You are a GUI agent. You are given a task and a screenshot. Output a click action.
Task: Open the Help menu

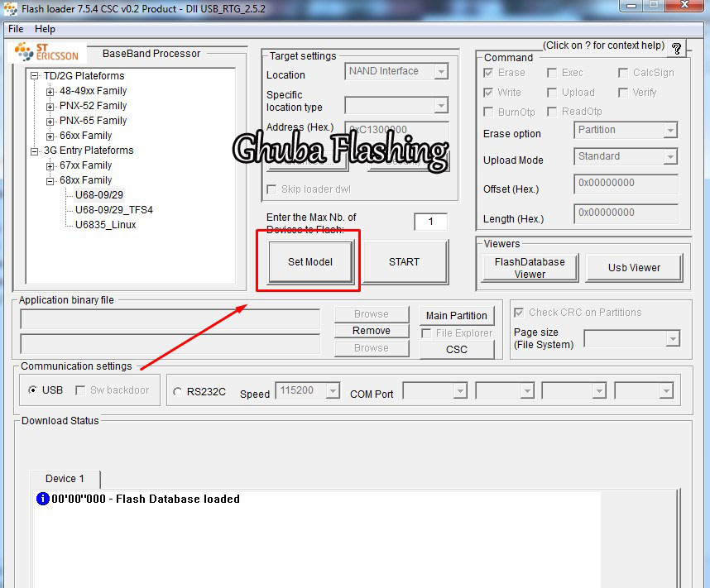click(x=45, y=29)
